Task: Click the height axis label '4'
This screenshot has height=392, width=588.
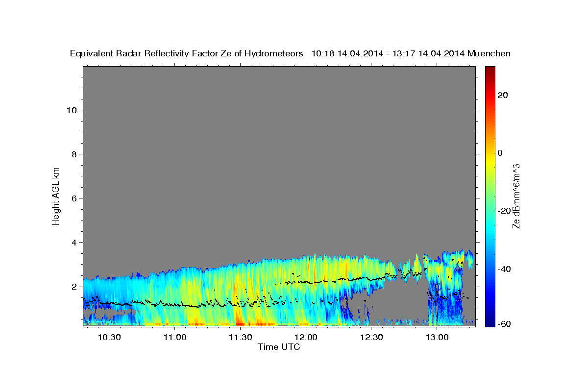Action: click(73, 242)
